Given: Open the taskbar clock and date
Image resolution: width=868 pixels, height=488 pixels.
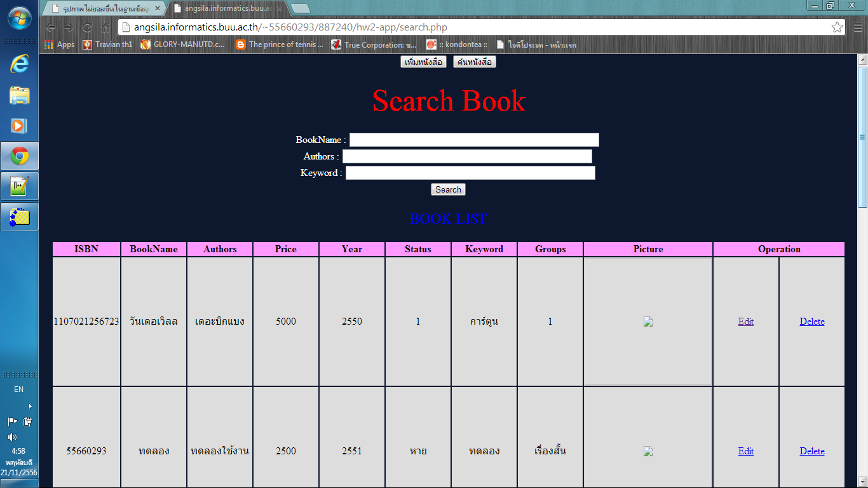Looking at the screenshot, I should (x=19, y=462).
